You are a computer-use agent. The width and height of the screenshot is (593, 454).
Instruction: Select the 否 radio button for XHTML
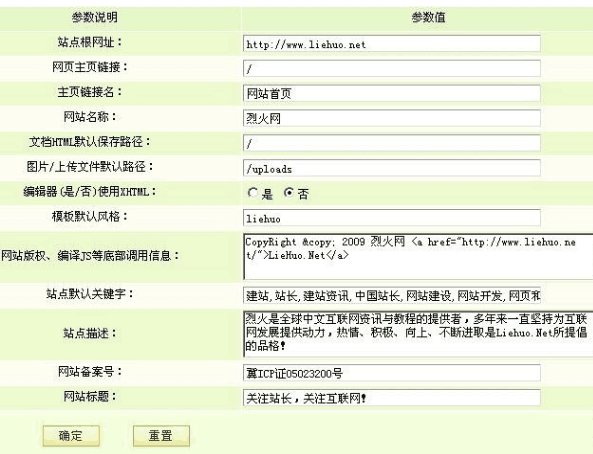pyautogui.click(x=289, y=193)
